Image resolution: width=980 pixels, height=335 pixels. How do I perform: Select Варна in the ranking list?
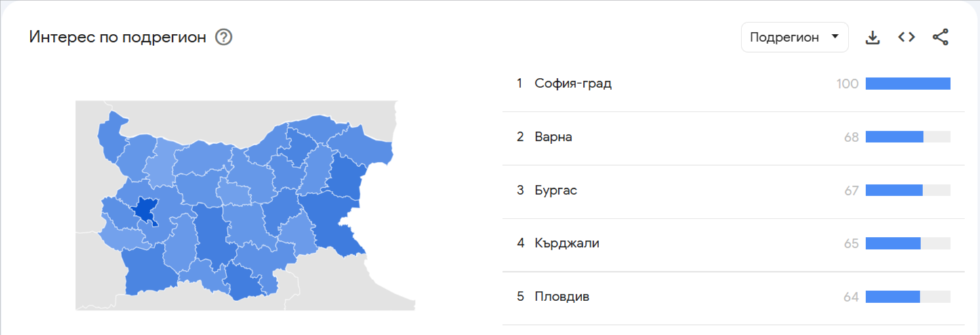click(553, 137)
